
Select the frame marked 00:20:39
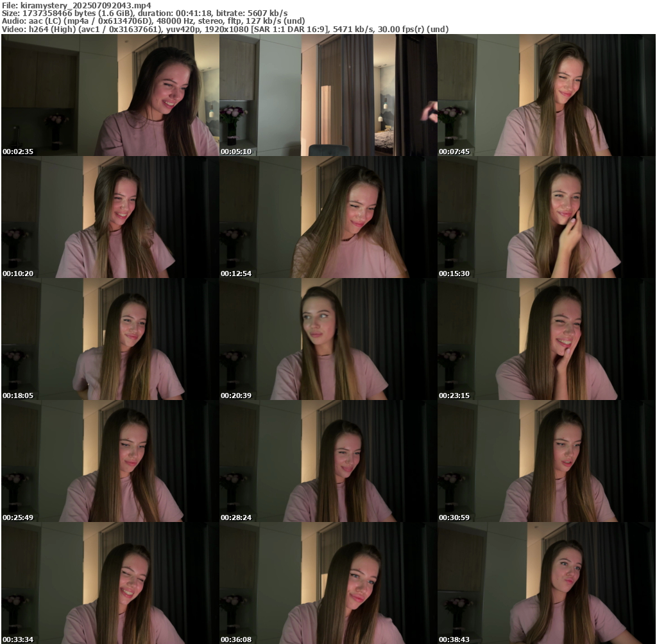(328, 339)
